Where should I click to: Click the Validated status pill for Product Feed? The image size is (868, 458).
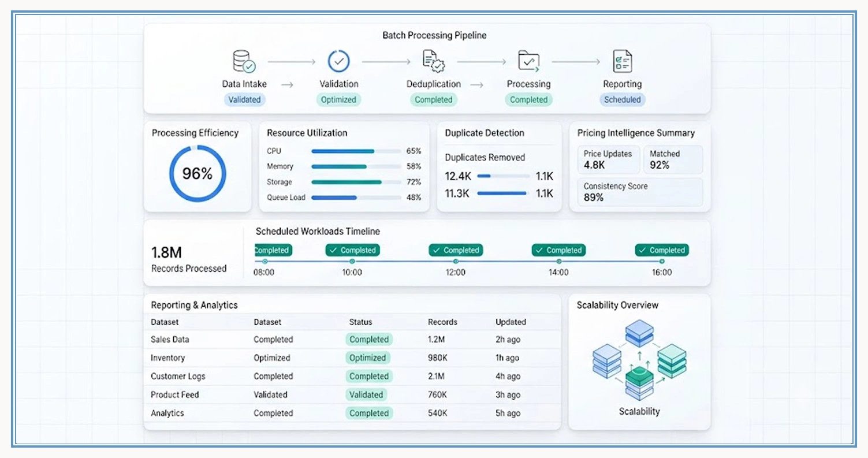click(x=366, y=395)
